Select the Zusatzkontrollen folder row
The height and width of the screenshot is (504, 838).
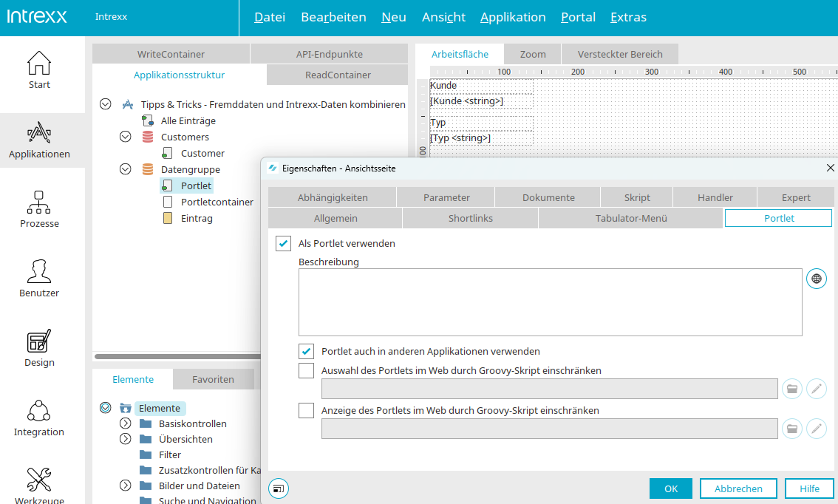(x=201, y=470)
